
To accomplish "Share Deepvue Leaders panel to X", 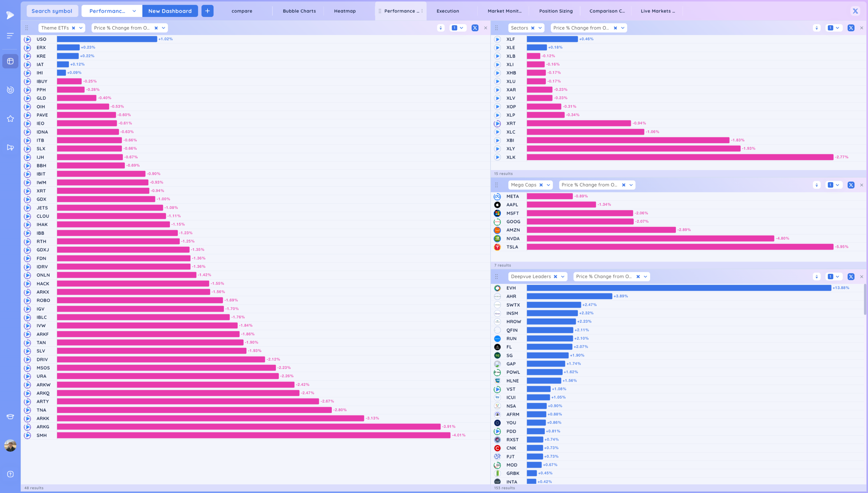I will [851, 277].
